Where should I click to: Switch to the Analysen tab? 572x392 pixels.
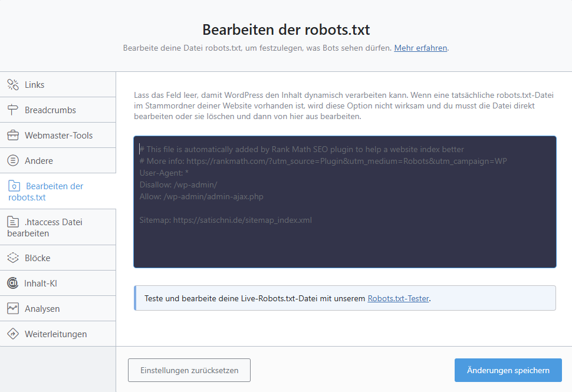pos(58,308)
